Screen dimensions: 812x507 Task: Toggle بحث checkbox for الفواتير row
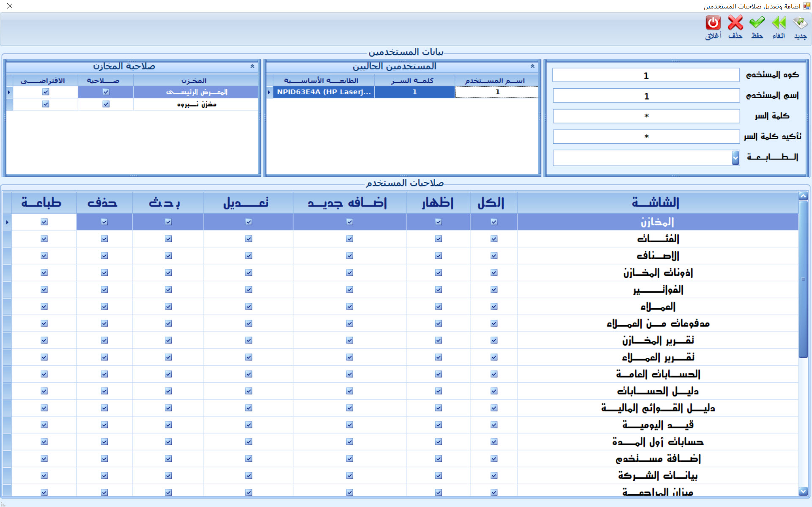point(168,290)
